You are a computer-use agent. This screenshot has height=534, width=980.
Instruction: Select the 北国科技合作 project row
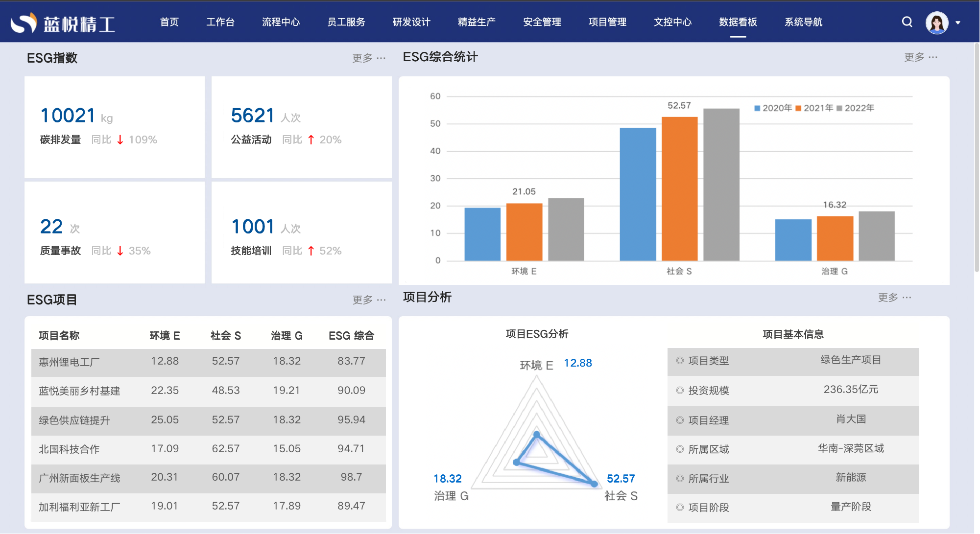coord(209,449)
